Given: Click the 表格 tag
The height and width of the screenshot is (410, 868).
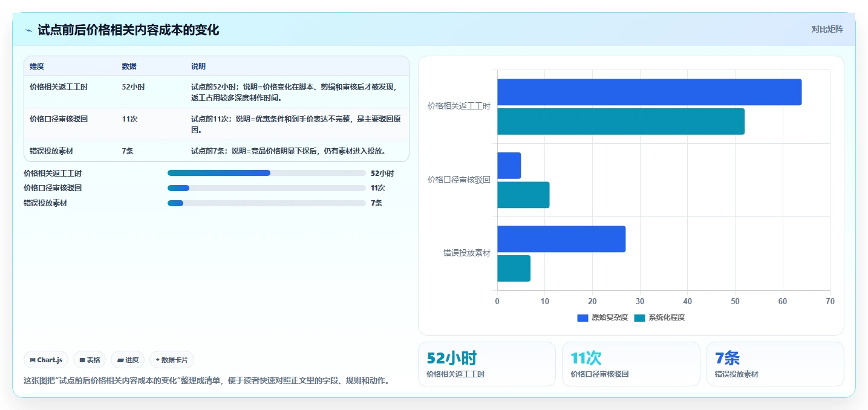Looking at the screenshot, I should [90, 360].
